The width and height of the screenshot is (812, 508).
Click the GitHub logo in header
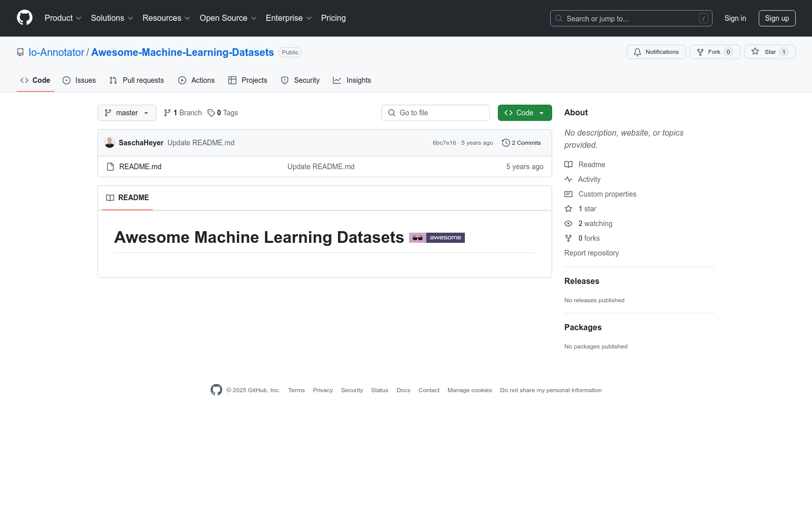tap(24, 18)
